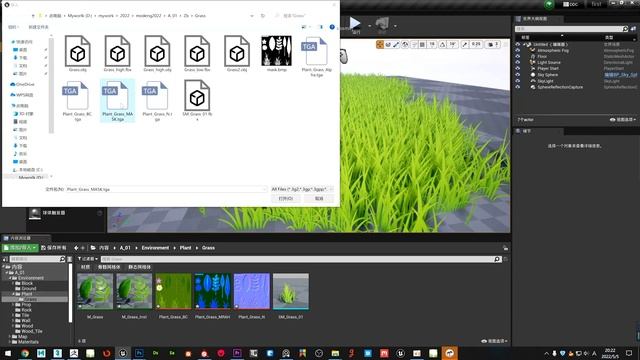Select the translate gizmo mode icon in viewport
Image resolution: width=640 pixels, height=360 pixels.
point(380,44)
